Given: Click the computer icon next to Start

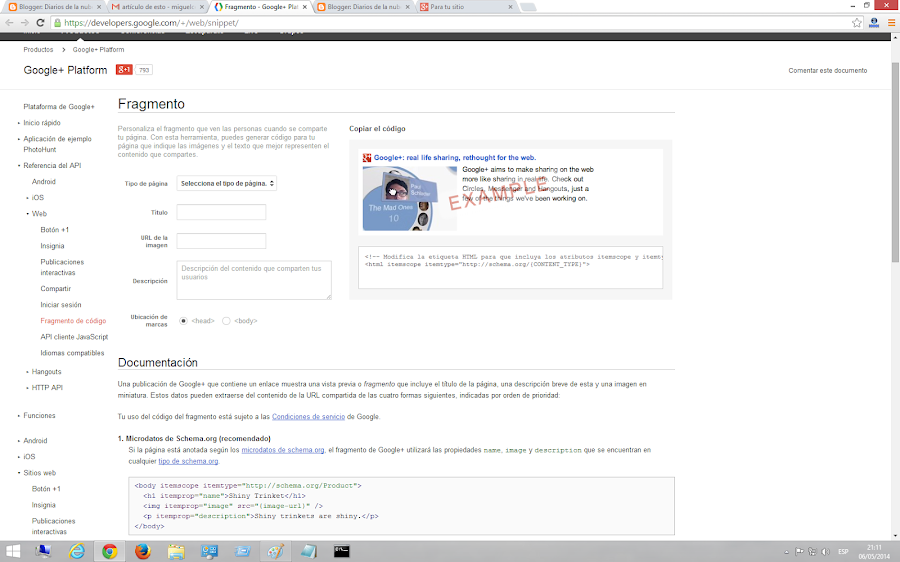Looking at the screenshot, I should 43,552.
